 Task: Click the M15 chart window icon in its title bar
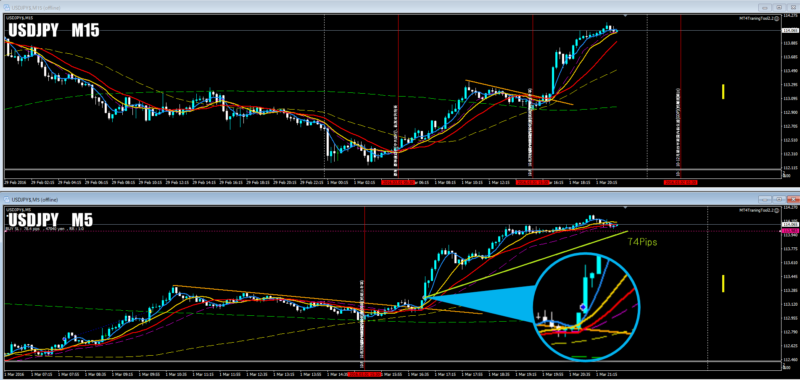7,7
